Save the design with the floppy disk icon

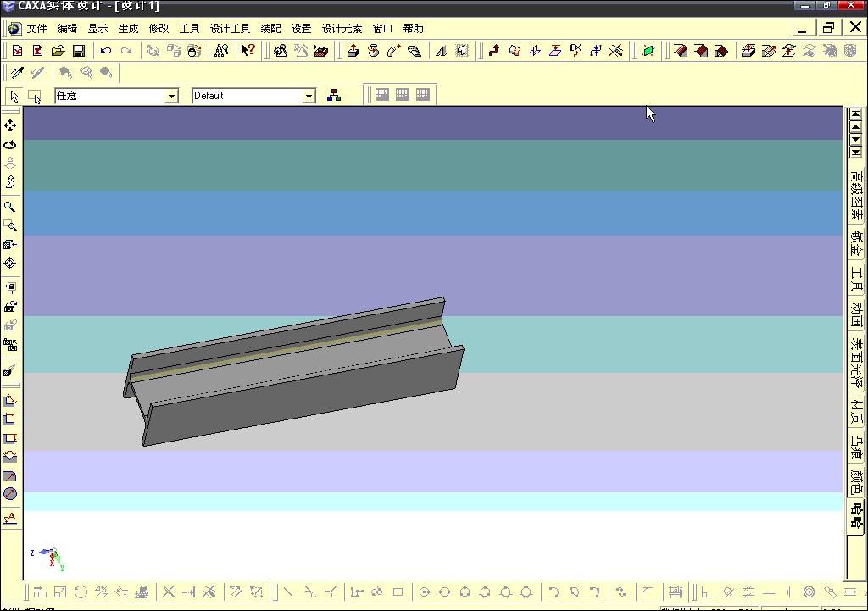[x=79, y=51]
